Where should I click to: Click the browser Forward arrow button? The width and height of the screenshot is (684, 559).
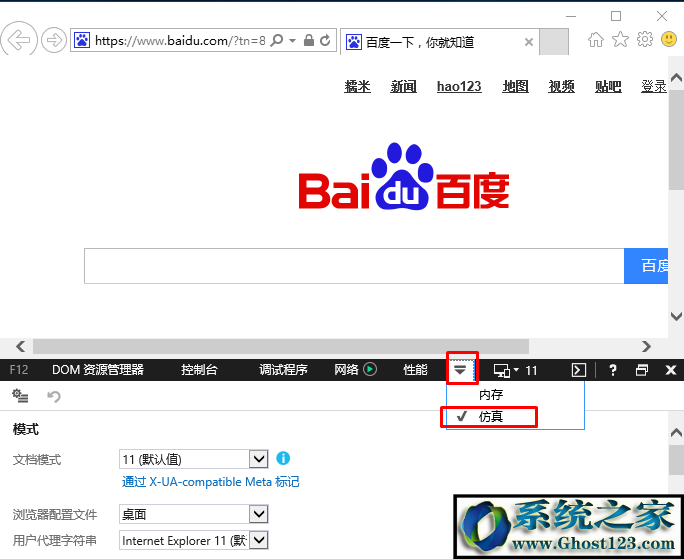click(x=54, y=41)
